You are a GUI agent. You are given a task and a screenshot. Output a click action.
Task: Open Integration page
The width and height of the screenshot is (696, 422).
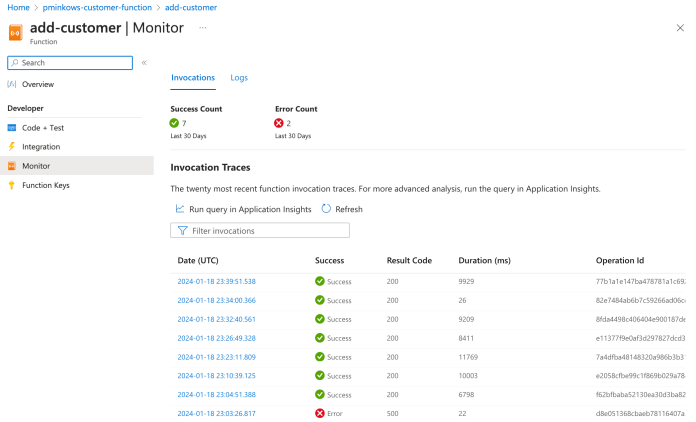pos(41,147)
